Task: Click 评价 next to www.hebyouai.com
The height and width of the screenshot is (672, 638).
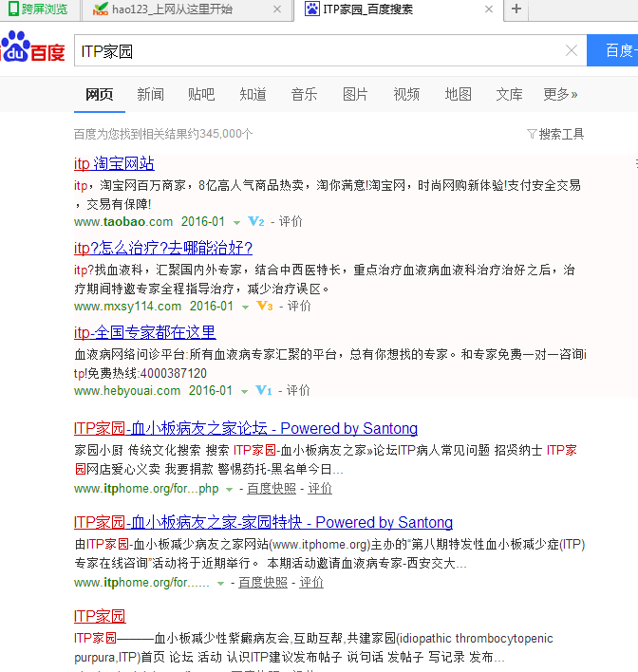Action: [298, 390]
